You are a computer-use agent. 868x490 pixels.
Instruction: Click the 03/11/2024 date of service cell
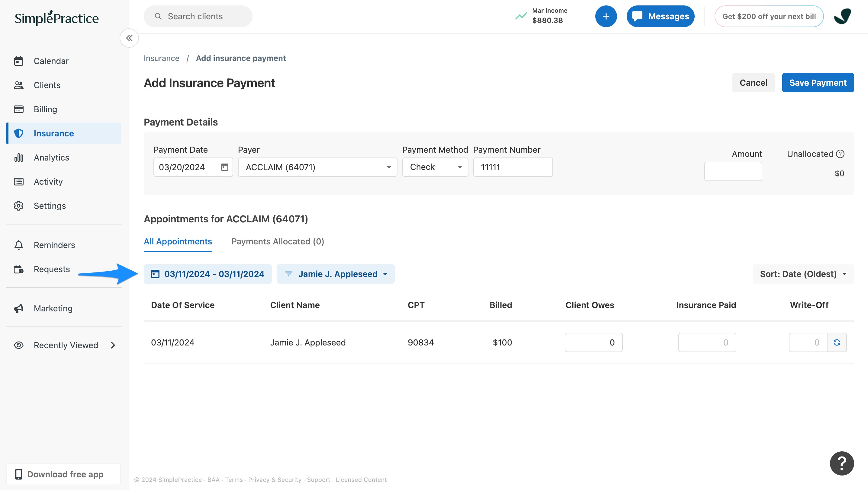click(x=172, y=342)
